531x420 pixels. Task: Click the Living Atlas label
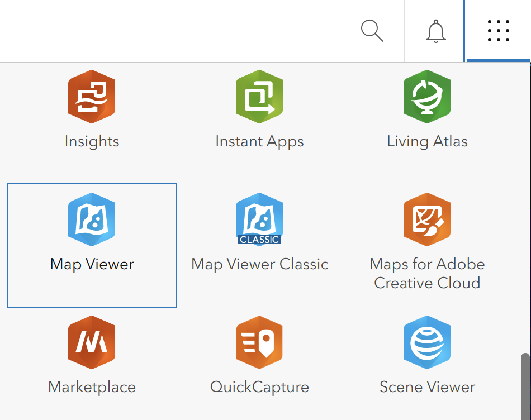(427, 141)
